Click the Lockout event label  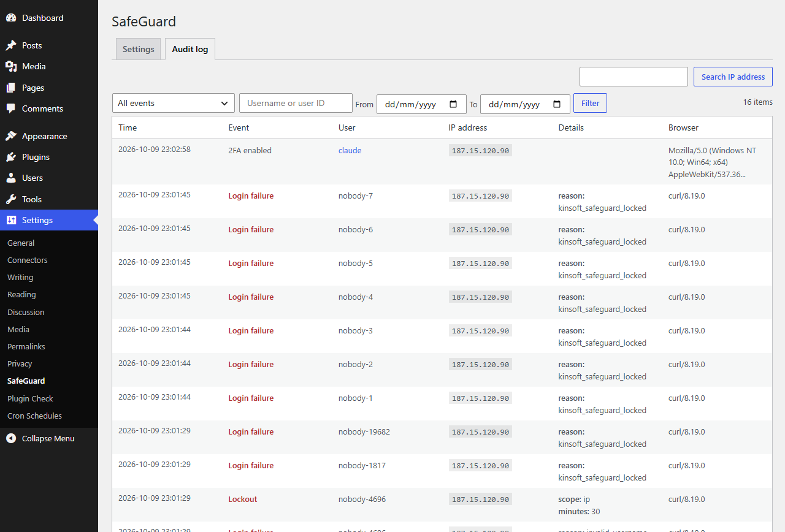coord(243,499)
